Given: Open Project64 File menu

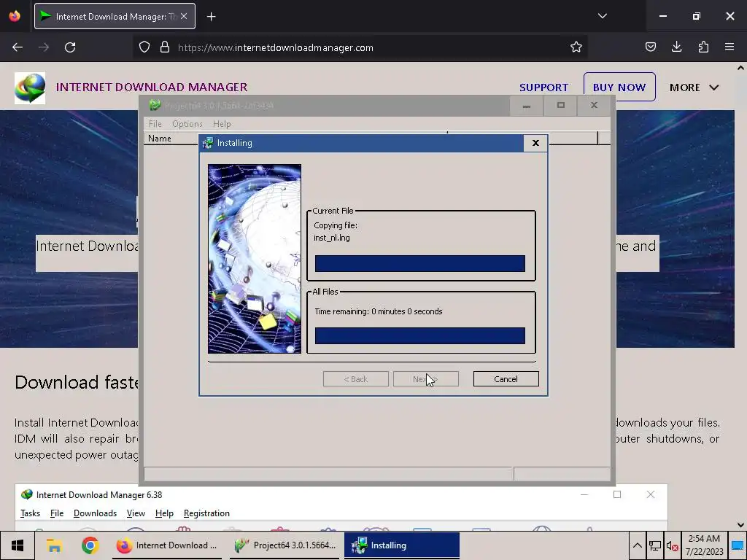Looking at the screenshot, I should (155, 124).
